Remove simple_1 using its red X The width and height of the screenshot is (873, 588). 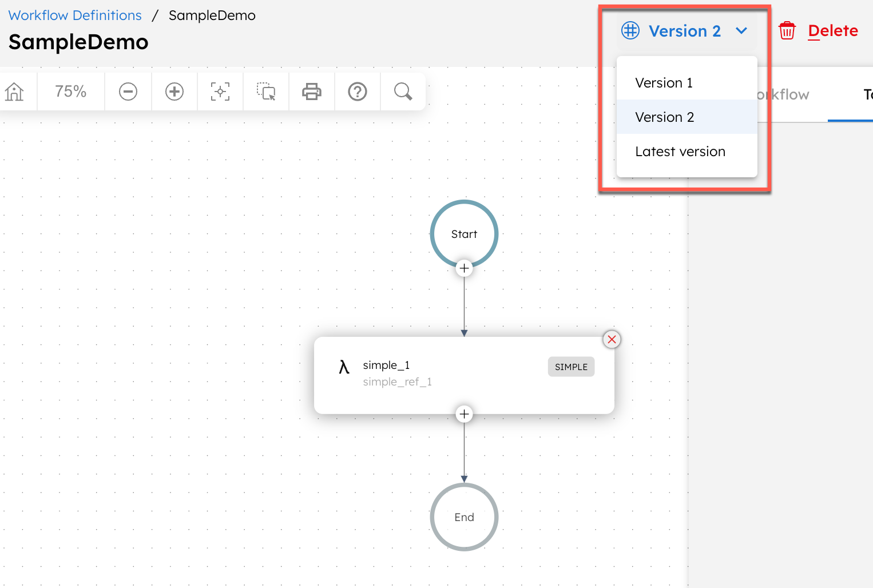pyautogui.click(x=612, y=339)
